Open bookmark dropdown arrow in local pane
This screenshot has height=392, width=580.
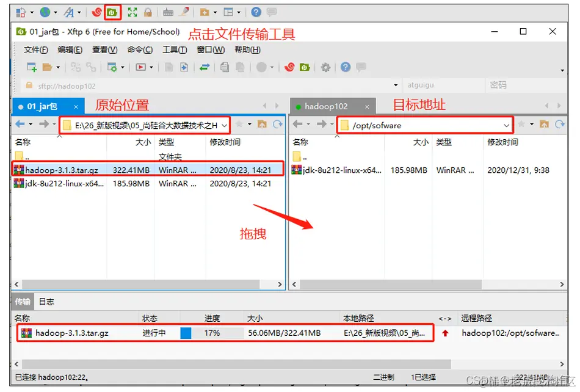[x=250, y=125]
